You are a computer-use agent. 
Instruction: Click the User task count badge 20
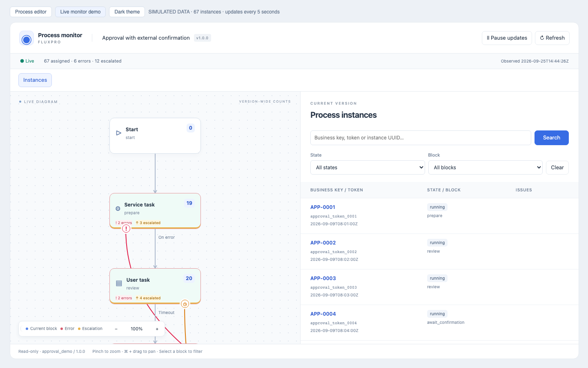189,278
